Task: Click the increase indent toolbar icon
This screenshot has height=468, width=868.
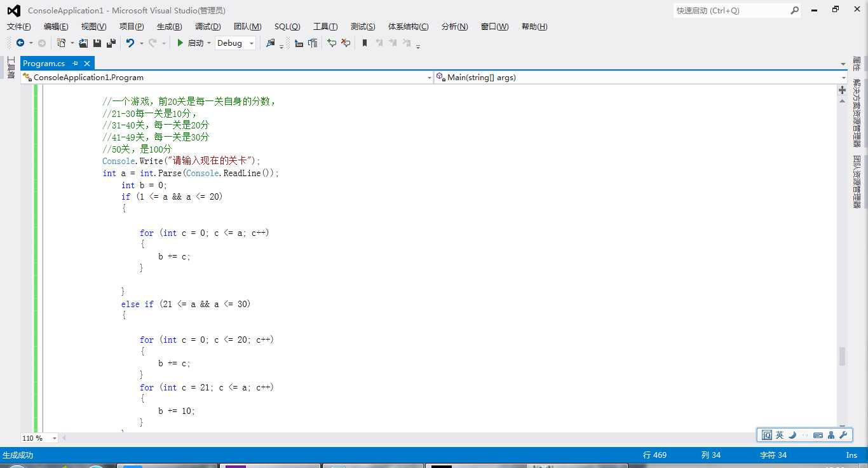Action: pyautogui.click(x=313, y=43)
